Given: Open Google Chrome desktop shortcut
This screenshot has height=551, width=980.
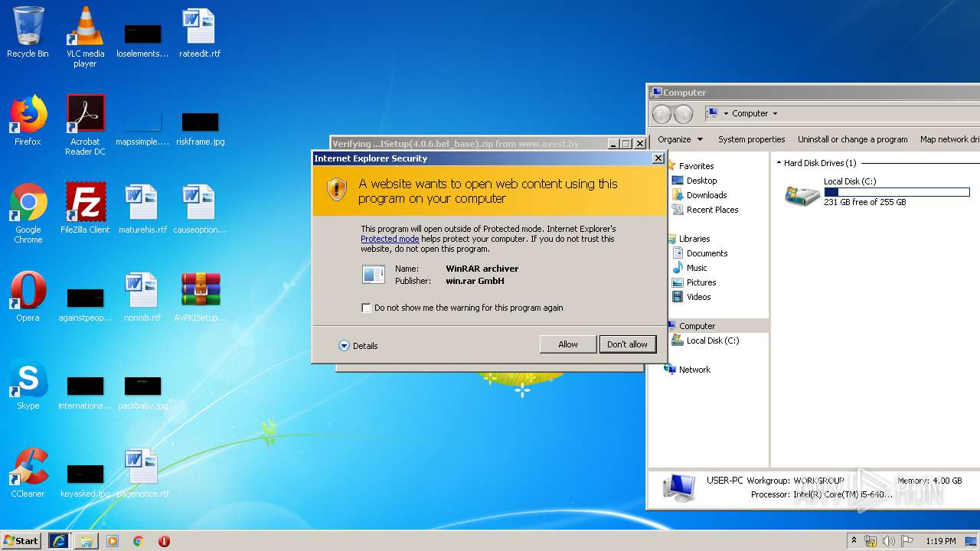Looking at the screenshot, I should [28, 213].
